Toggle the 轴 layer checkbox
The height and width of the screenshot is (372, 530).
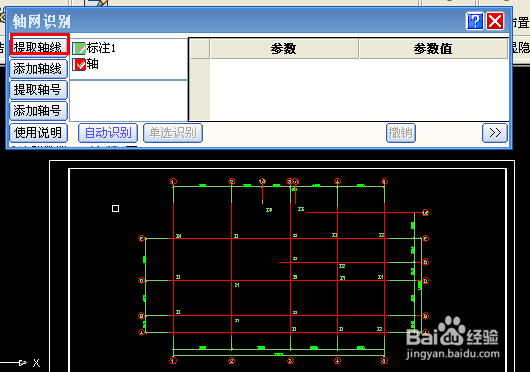79,64
